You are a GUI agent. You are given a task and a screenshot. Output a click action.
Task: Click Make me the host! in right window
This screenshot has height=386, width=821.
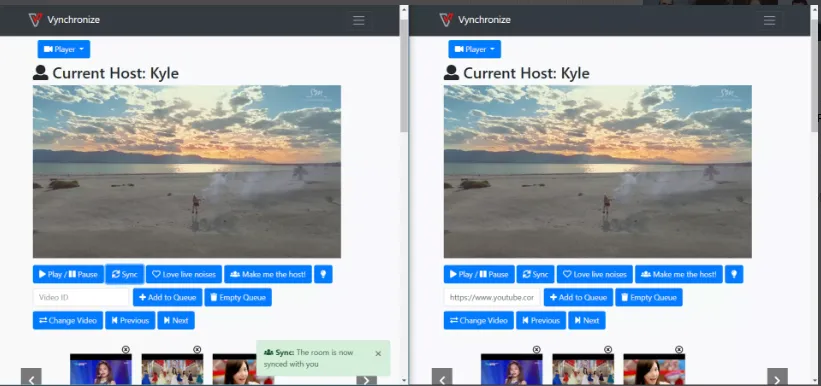[679, 274]
